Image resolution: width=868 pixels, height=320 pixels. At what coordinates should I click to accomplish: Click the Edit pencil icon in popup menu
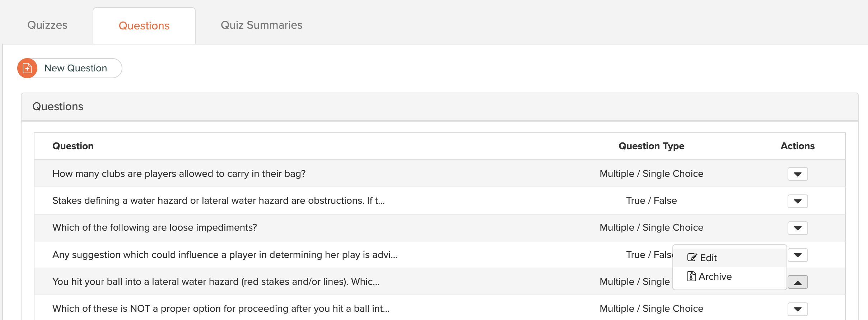point(692,258)
